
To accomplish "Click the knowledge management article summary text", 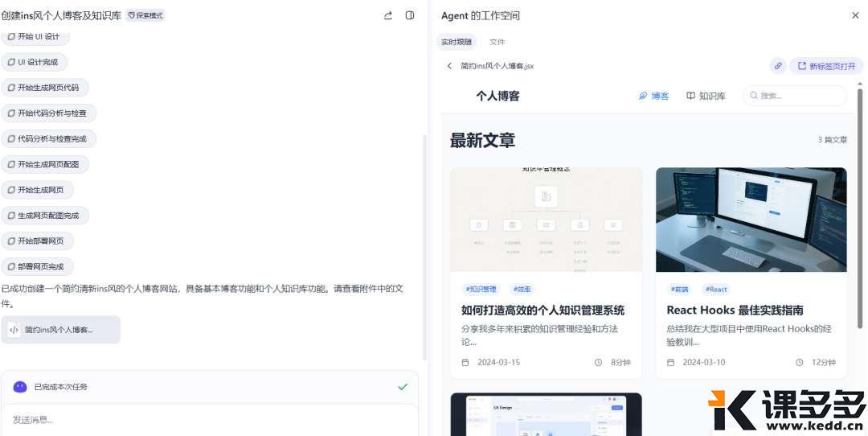I will (x=539, y=335).
